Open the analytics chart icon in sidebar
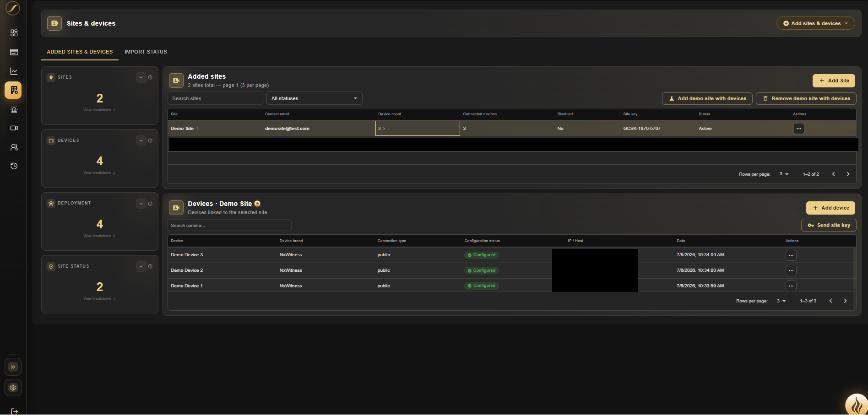 [14, 71]
